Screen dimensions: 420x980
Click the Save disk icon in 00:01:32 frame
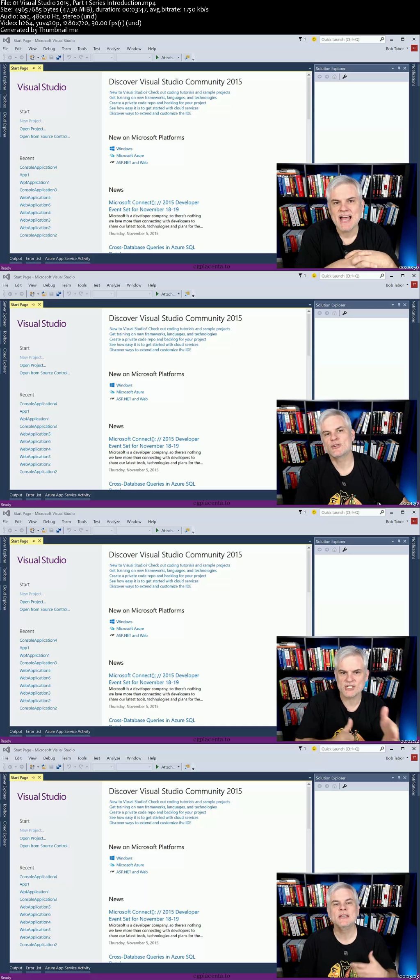[x=51, y=294]
